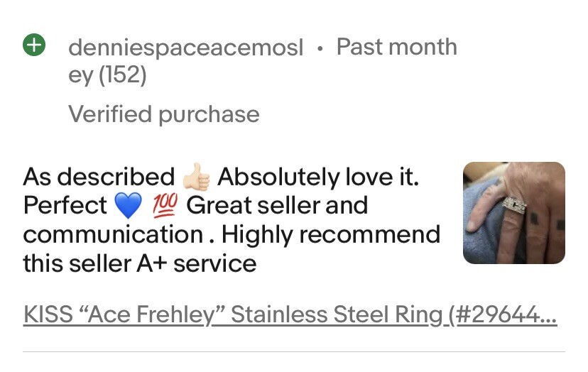Click the horizontal divider below the item link

[x=294, y=352]
